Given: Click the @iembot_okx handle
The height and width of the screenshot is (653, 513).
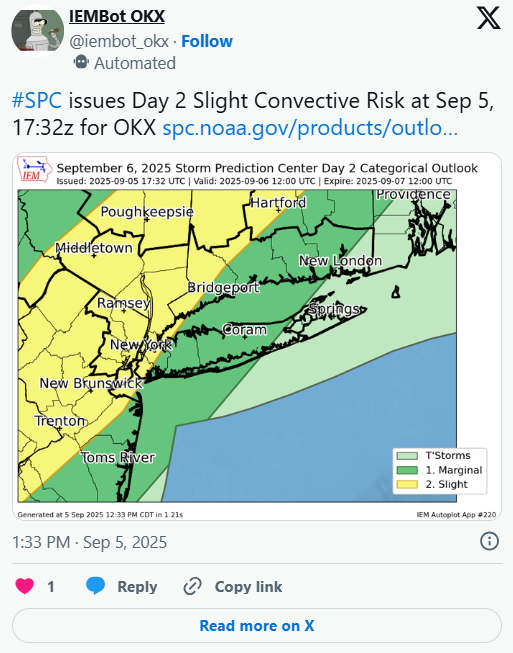Looking at the screenshot, I should [x=119, y=41].
